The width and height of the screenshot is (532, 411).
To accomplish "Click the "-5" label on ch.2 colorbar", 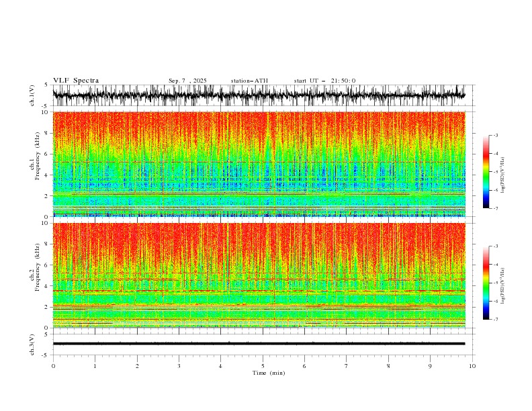I will (495, 283).
